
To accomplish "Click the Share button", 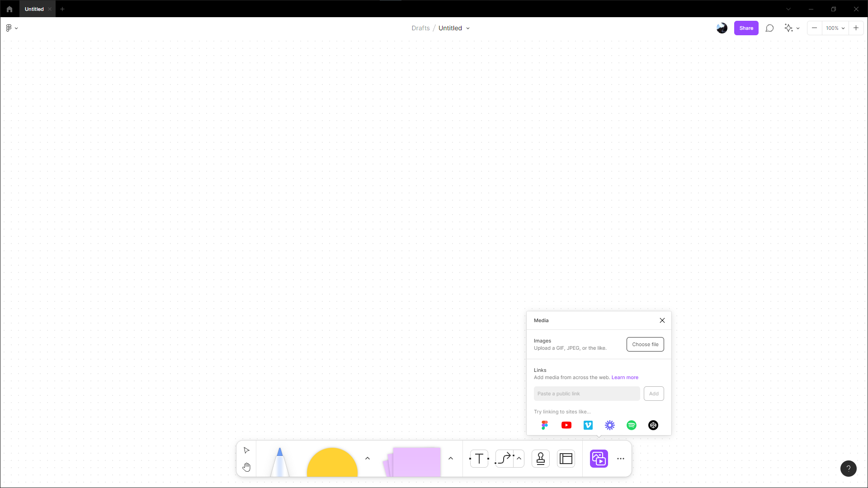I will [x=746, y=28].
